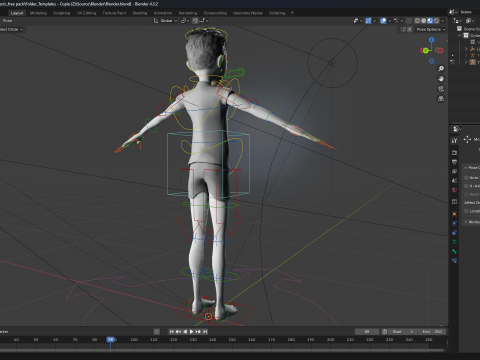Open viewport shading options dropdown arrow
Screen dimensions: 480x360
pyautogui.click(x=443, y=21)
